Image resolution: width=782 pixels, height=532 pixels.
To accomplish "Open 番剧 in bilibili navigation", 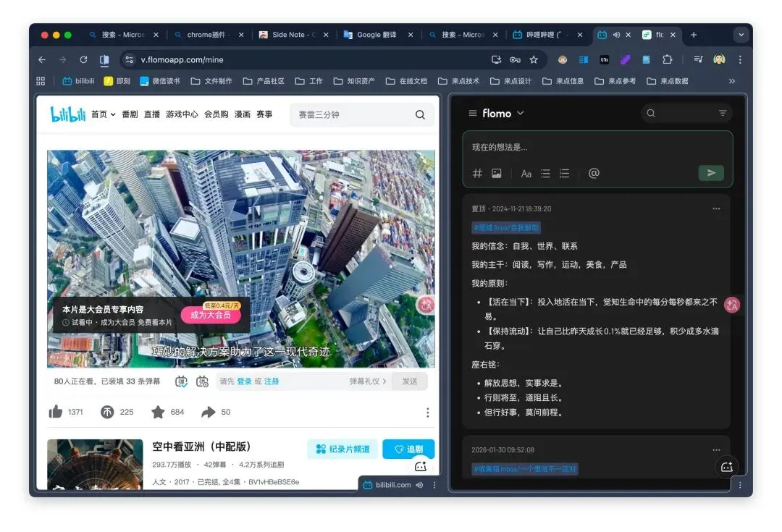I will [x=130, y=114].
